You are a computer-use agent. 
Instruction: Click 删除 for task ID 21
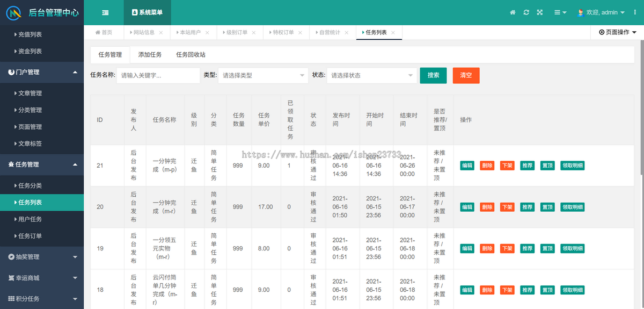click(487, 166)
